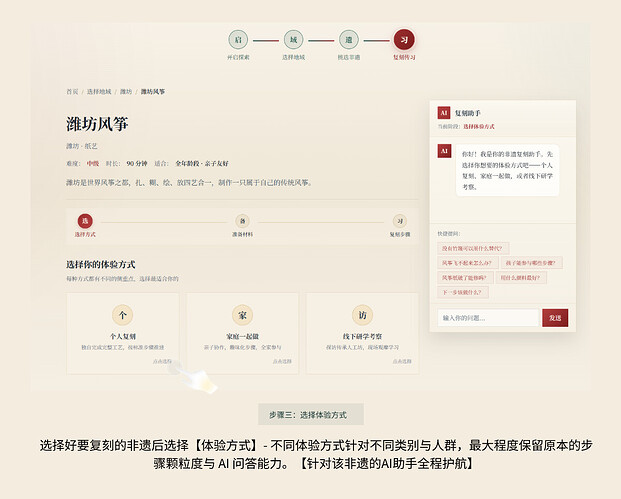Click current breadcrumb item 潍坊风筝
This screenshot has height=499, width=621.
click(x=152, y=91)
